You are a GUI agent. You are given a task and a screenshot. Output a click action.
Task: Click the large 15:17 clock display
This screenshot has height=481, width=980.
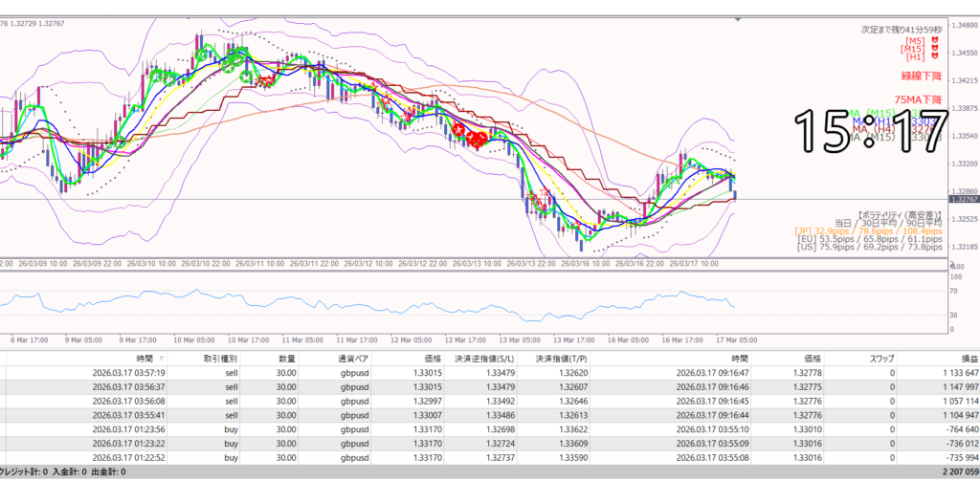click(x=870, y=130)
